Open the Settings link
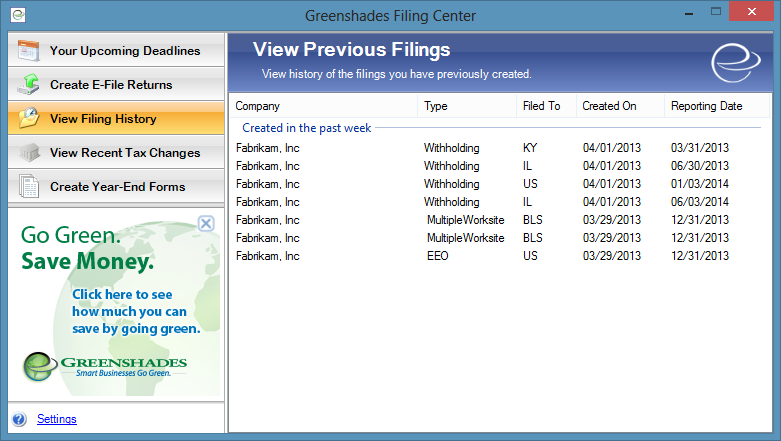 (57, 419)
